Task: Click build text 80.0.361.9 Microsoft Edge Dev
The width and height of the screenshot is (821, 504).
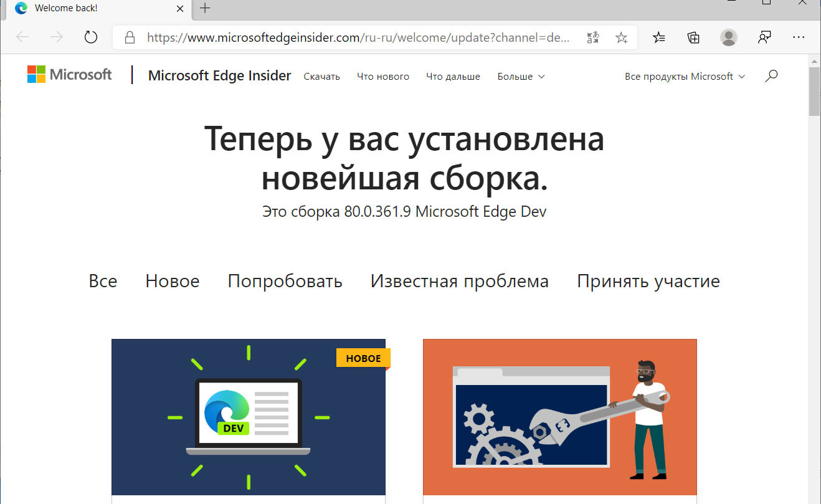Action: 445,211
